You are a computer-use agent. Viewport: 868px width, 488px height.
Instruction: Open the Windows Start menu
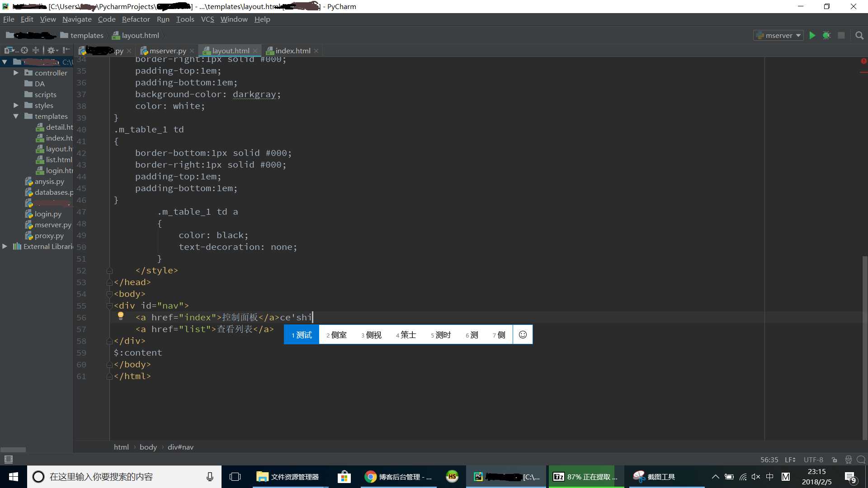click(x=13, y=477)
